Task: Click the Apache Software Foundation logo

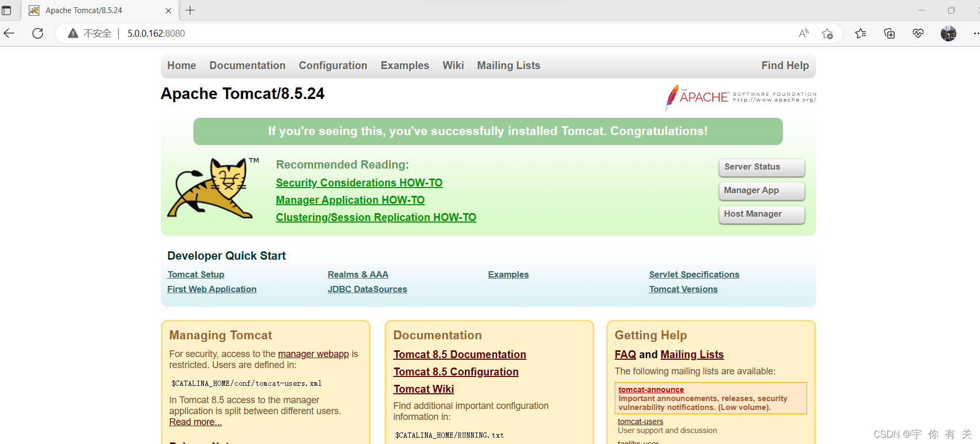Action: [x=741, y=97]
